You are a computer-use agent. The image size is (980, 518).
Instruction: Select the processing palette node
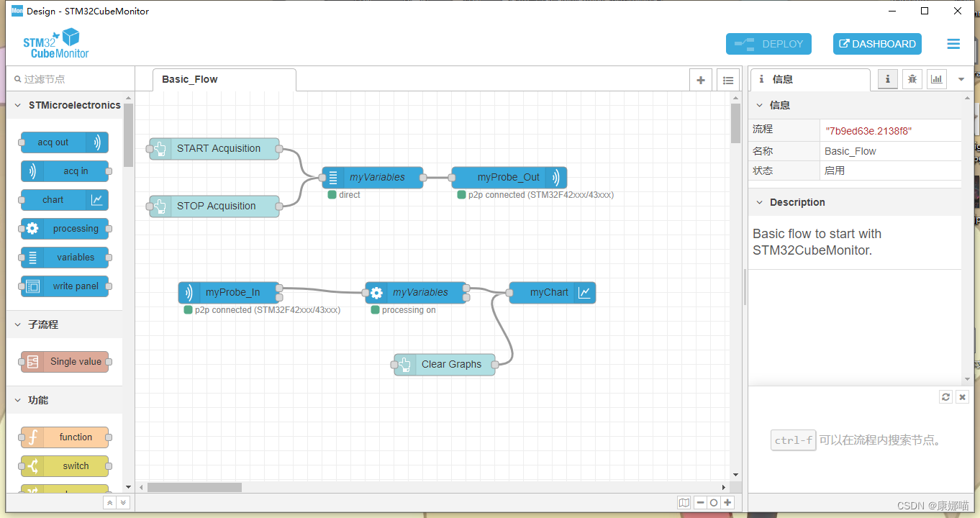point(65,229)
